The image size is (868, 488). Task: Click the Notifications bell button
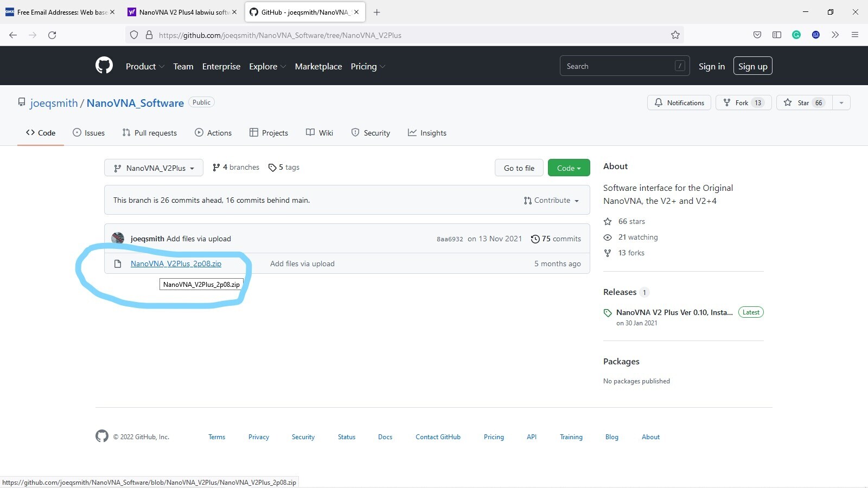pos(679,102)
